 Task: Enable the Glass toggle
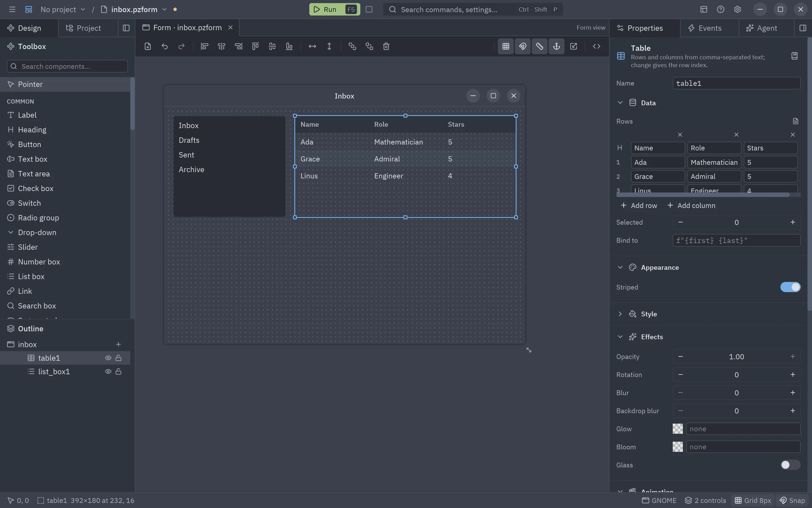790,465
